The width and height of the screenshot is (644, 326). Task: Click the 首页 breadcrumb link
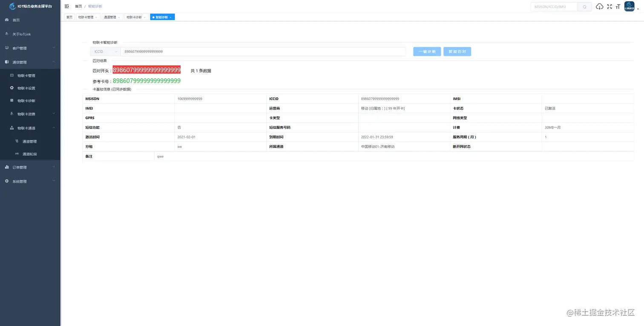pyautogui.click(x=78, y=6)
